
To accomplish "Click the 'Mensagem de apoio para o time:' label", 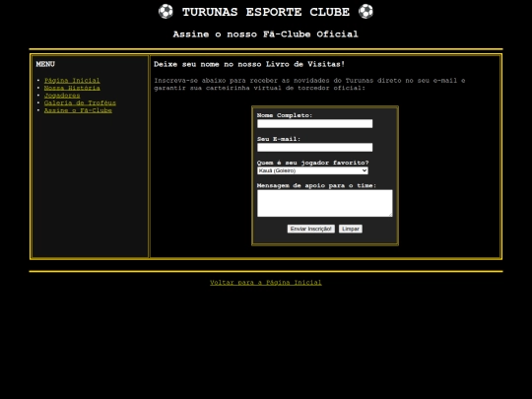I will [316, 185].
